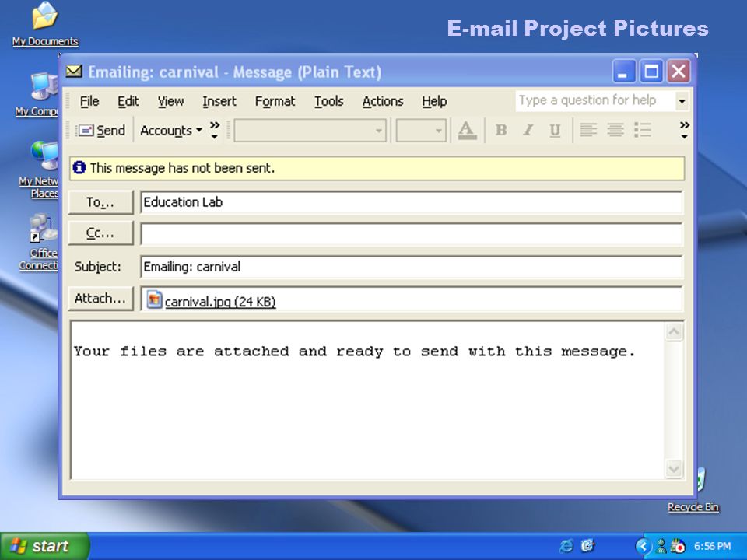
Task: Toggle Underline formatting
Action: tap(555, 130)
